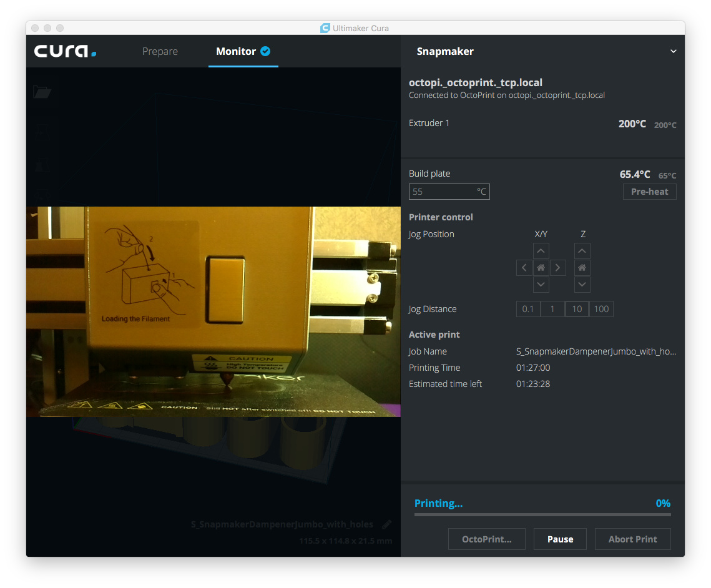Image resolution: width=711 pixels, height=588 pixels.
Task: Click the edit job name pencil icon
Action: point(386,524)
